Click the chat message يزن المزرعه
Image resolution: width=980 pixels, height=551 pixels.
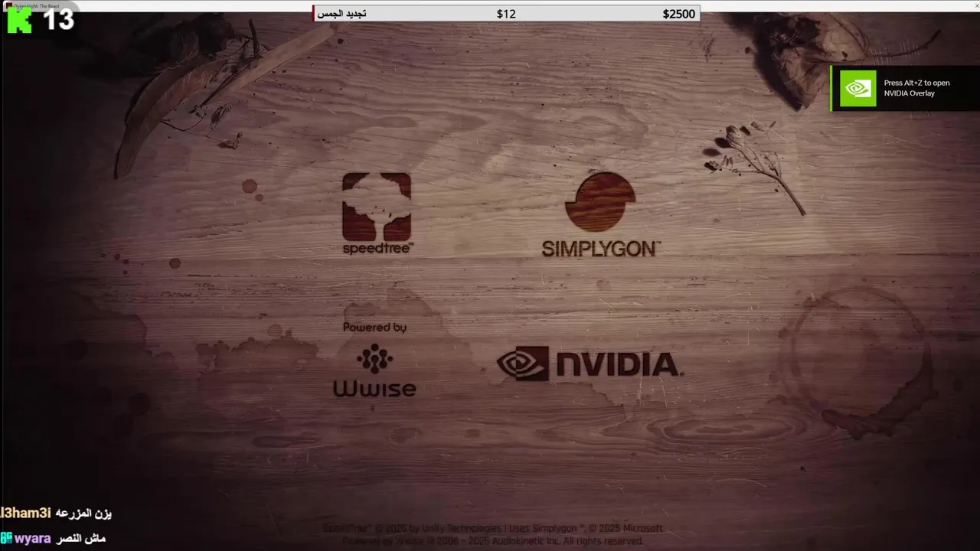84,514
